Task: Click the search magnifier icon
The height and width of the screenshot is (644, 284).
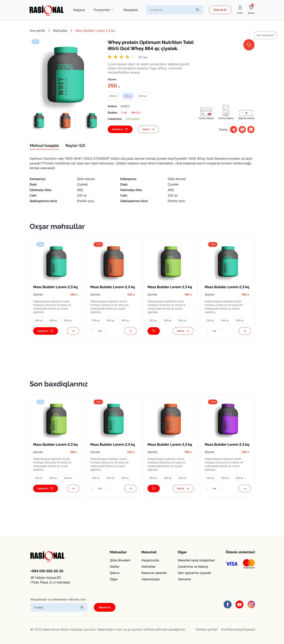Action: [197, 10]
